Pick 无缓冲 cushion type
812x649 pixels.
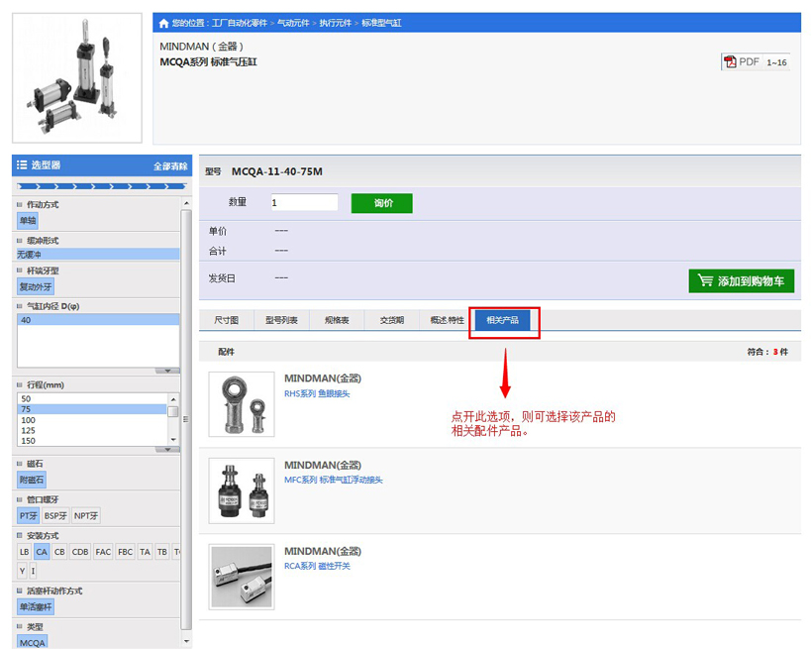coord(98,255)
